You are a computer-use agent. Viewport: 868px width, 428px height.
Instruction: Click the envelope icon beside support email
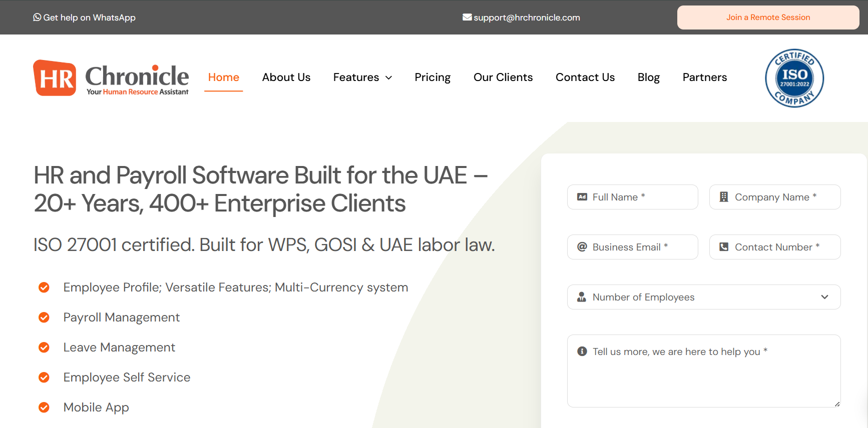pos(467,17)
